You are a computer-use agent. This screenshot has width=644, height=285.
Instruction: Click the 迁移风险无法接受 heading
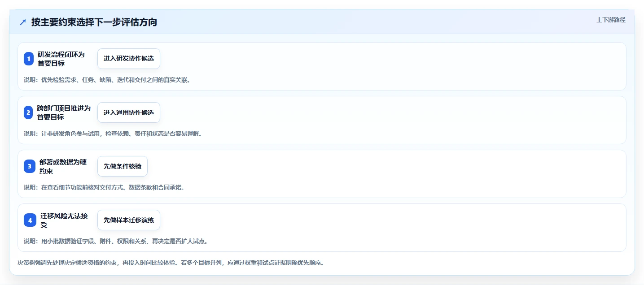(64, 220)
